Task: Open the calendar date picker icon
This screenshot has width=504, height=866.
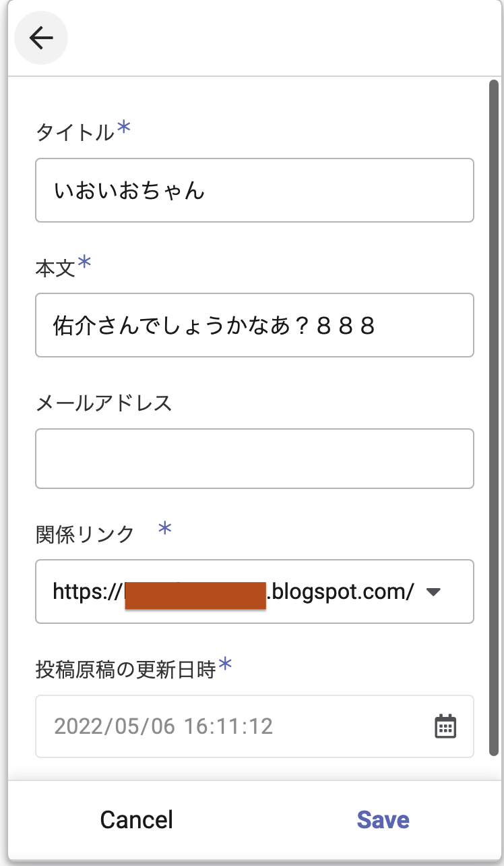Action: tap(445, 726)
